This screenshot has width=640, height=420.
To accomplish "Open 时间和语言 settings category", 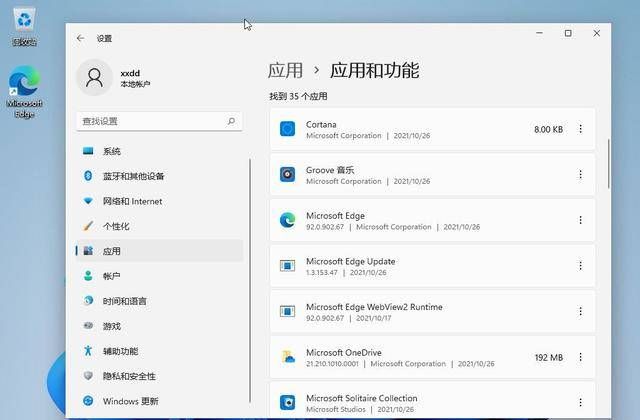I will 159,301.
